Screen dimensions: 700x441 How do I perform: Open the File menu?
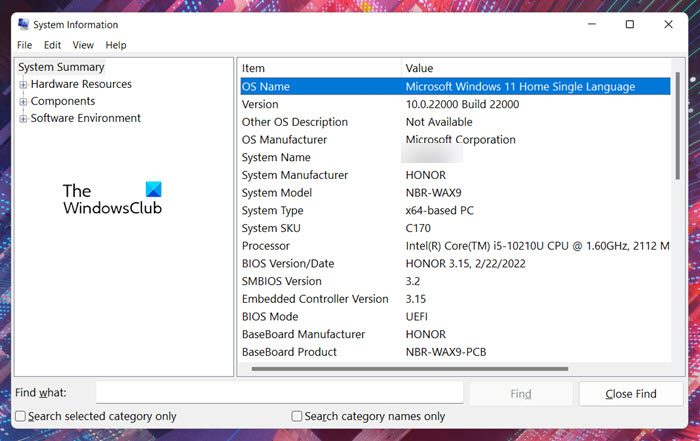click(25, 45)
